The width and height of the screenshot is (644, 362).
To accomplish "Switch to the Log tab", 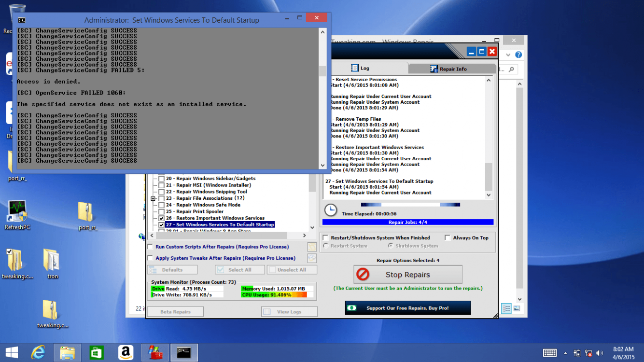I will pyautogui.click(x=360, y=69).
